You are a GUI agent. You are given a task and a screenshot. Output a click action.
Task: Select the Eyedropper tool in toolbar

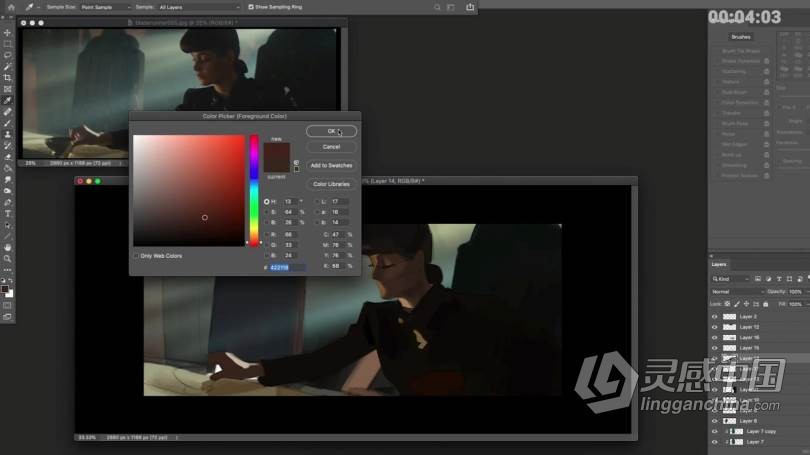[7, 101]
